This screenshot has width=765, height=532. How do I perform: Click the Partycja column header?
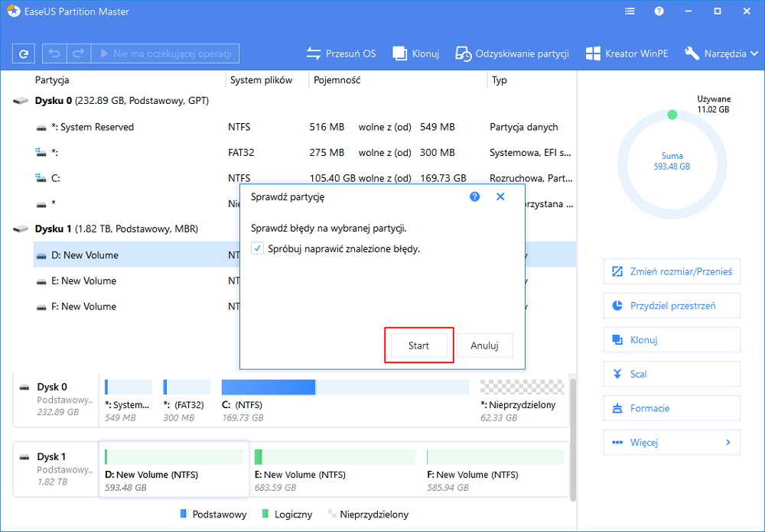(x=52, y=80)
